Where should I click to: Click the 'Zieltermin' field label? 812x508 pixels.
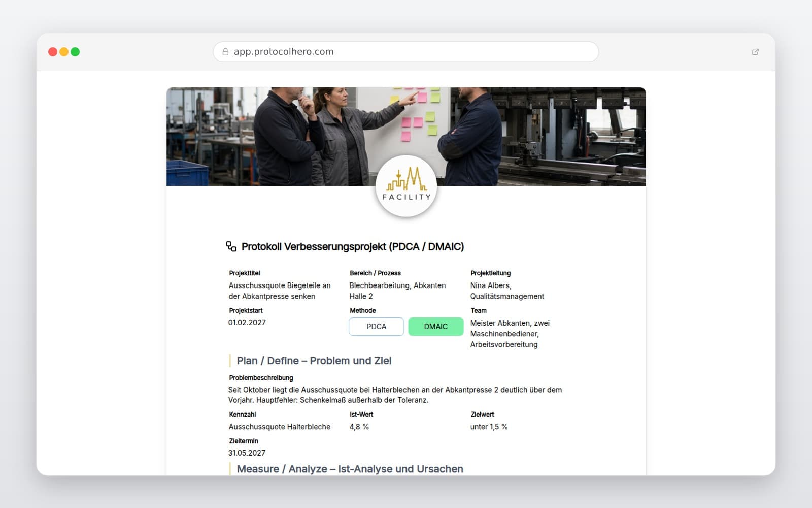(x=244, y=441)
